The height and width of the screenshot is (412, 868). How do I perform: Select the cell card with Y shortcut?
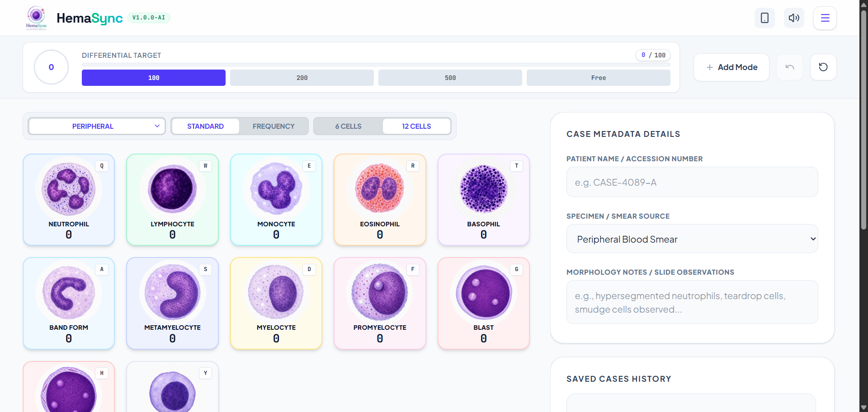tap(172, 387)
